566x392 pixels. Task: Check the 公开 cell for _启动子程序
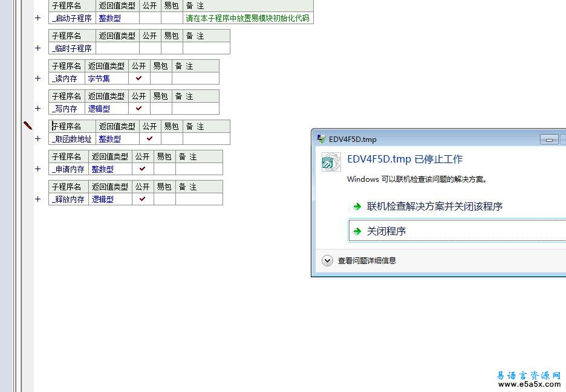pos(150,18)
